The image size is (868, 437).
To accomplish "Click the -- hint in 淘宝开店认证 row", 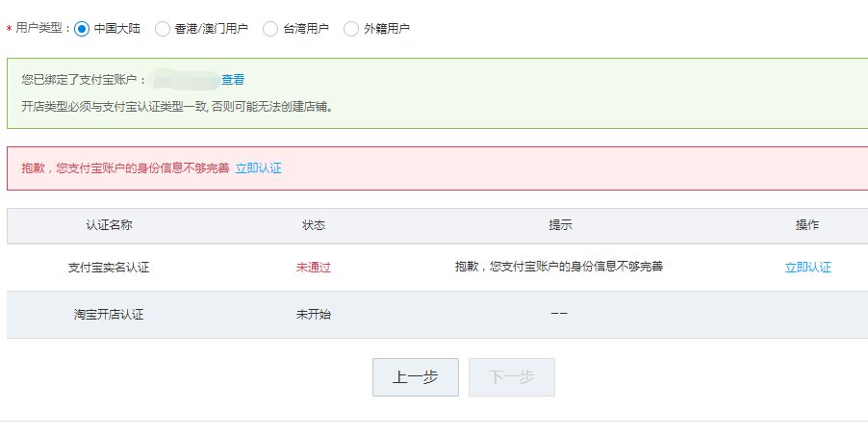I will click(x=559, y=314).
